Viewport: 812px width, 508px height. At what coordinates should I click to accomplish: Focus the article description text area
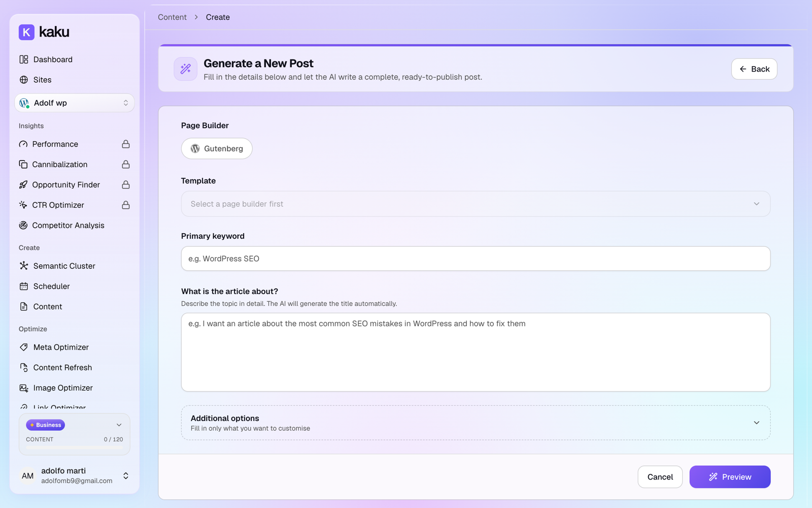(x=476, y=352)
